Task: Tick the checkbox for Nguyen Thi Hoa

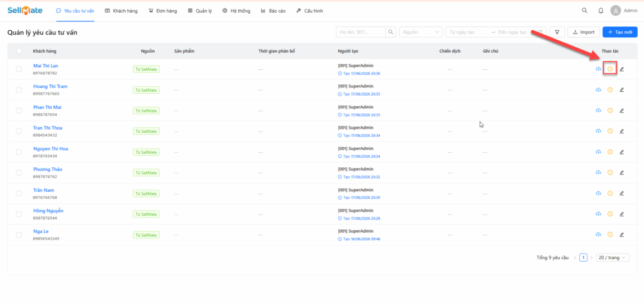Action: coord(19,152)
